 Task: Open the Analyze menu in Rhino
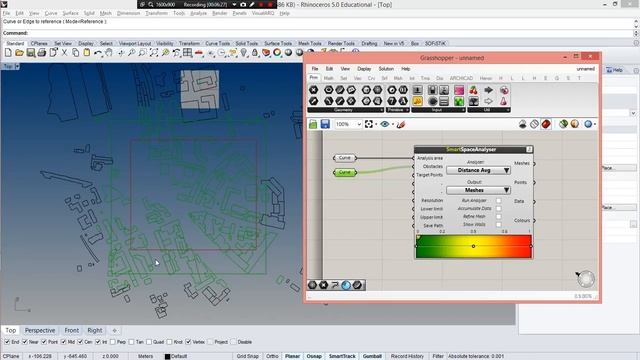click(x=198, y=13)
